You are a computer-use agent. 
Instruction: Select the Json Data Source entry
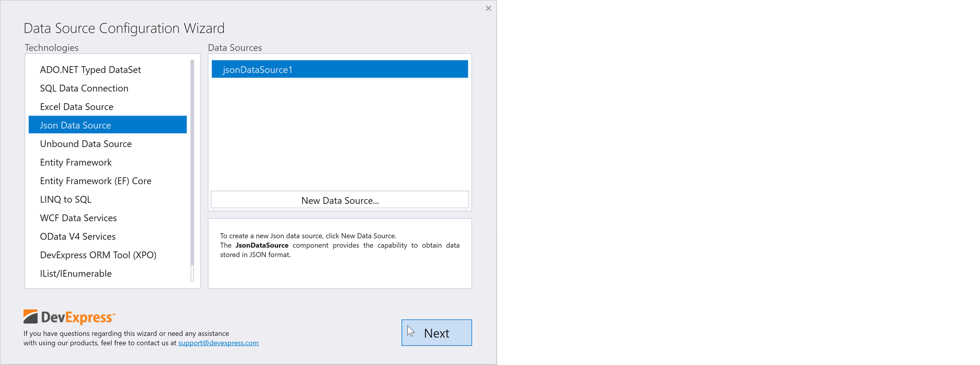[x=75, y=125]
